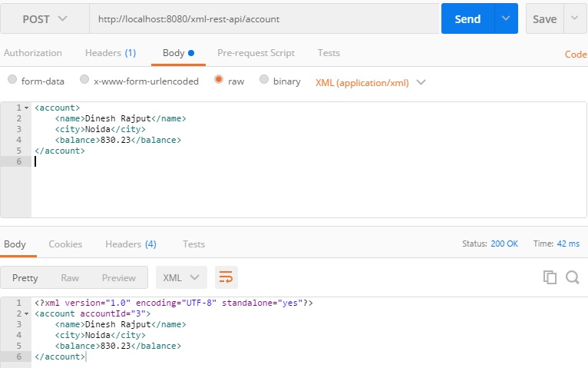Click the request URL input field

264,18
